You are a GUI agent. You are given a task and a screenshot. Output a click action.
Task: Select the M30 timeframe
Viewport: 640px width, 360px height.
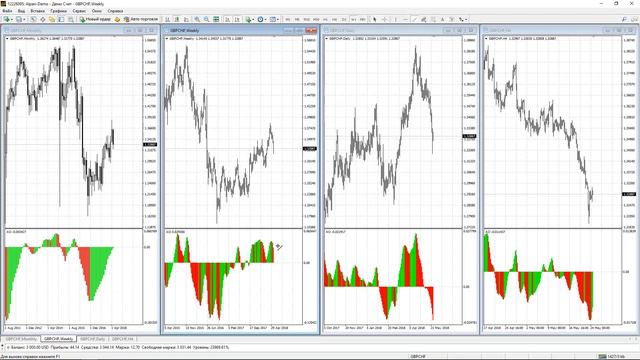[316, 19]
